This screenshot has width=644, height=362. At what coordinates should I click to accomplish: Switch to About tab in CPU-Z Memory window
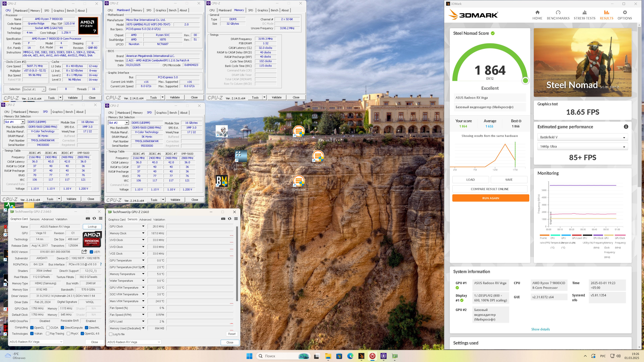click(285, 10)
